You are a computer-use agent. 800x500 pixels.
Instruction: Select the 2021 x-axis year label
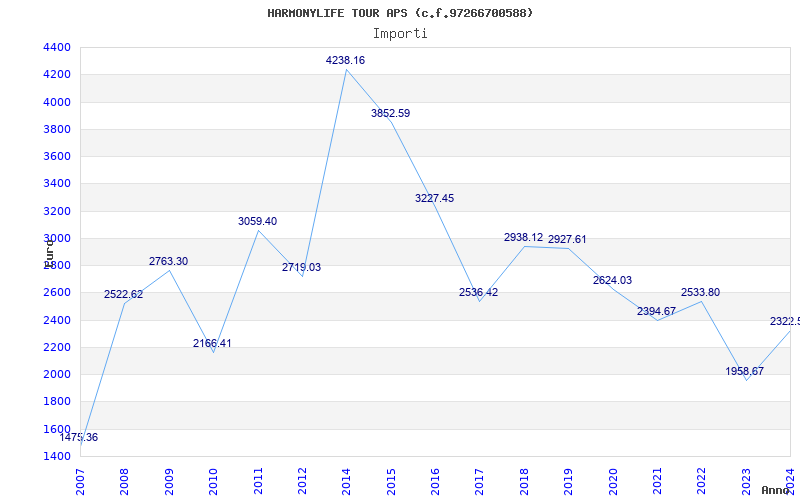657,481
